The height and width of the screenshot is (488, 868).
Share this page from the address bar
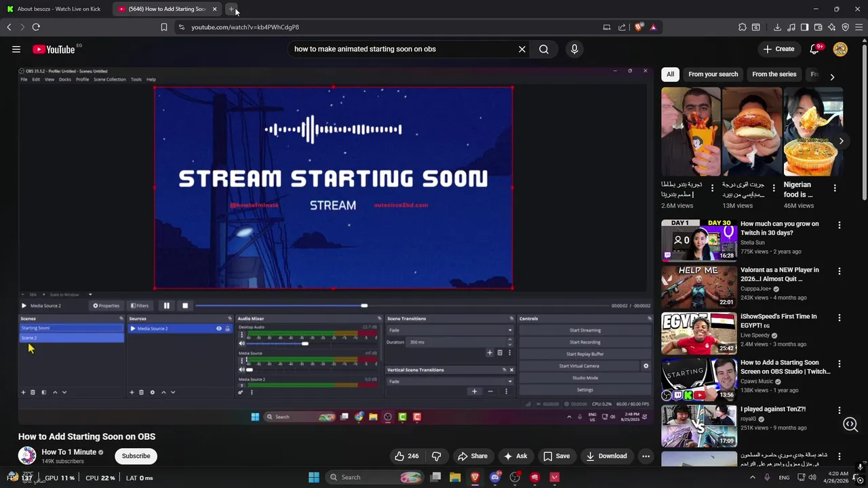click(x=622, y=27)
